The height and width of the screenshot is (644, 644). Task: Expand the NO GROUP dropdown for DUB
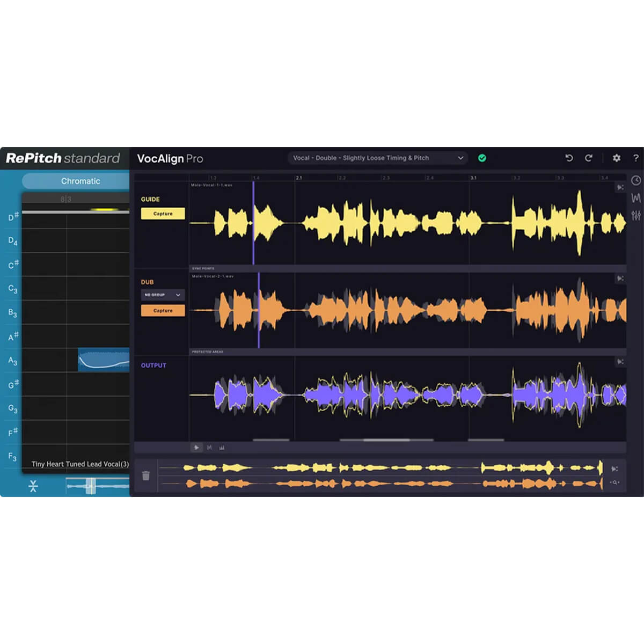tap(163, 295)
